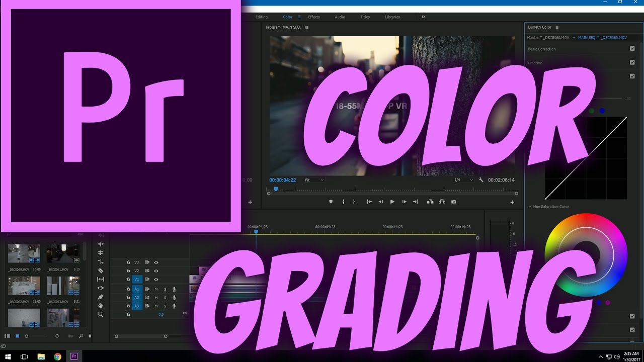Switch project panel to list view
The height and width of the screenshot is (362, 644).
(8, 336)
